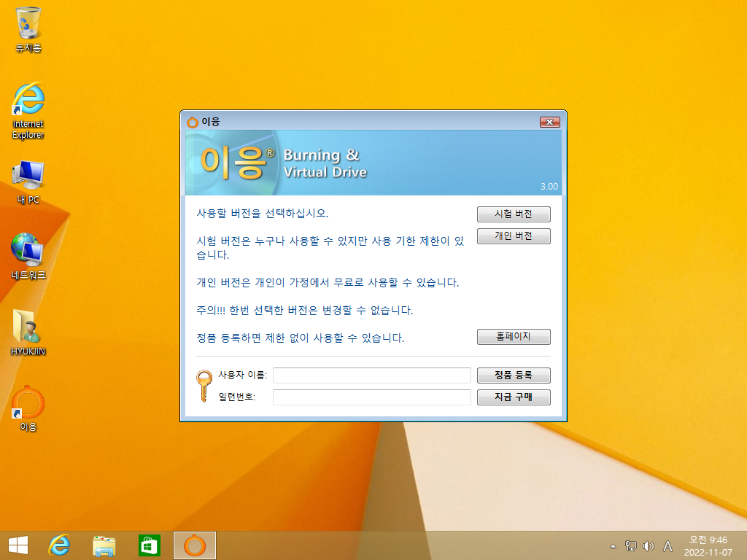
Task: Click the 주의!!! warning text line
Action: tap(304, 311)
